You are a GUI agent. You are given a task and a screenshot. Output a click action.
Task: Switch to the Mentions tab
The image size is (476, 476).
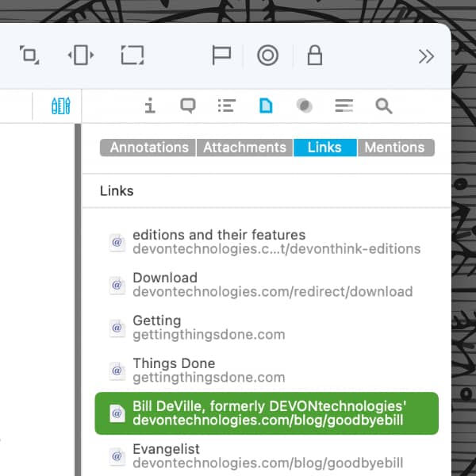point(396,148)
